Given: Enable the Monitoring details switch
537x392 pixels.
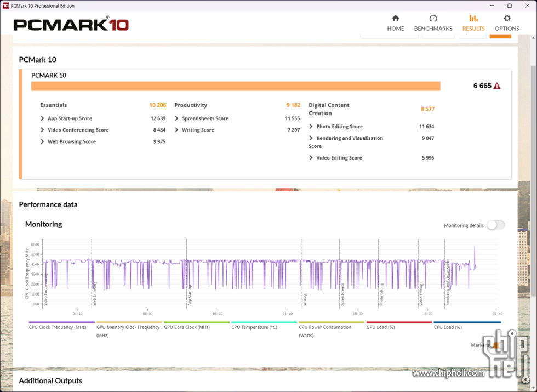Looking at the screenshot, I should coord(495,225).
